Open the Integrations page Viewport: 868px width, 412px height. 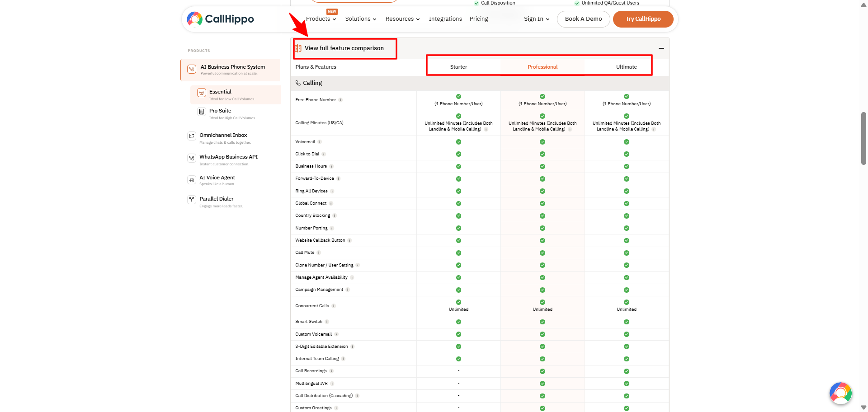(x=445, y=19)
